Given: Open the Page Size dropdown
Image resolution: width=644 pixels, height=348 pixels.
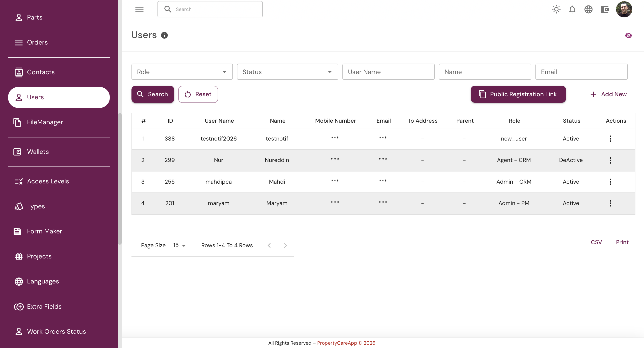Looking at the screenshot, I should click(x=180, y=245).
